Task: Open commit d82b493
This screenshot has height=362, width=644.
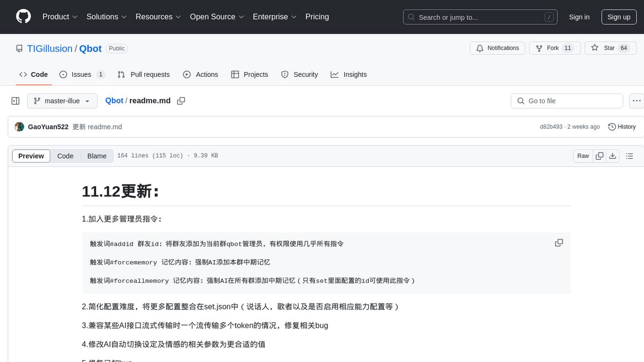Action: pyautogui.click(x=551, y=127)
